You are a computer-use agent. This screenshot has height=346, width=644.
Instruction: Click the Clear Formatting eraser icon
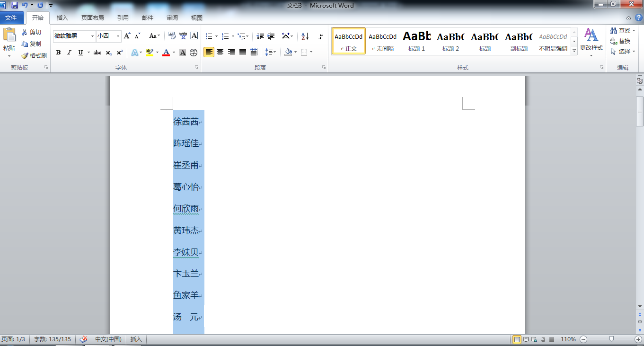coord(172,36)
